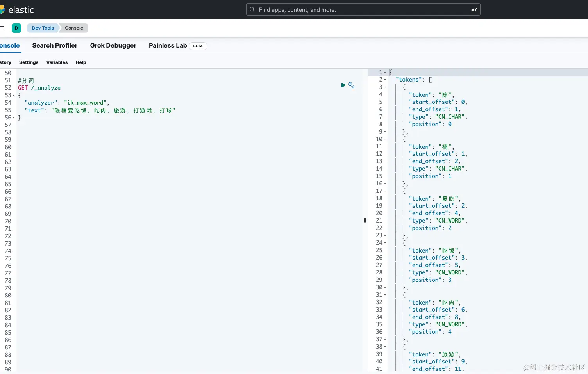Viewport: 588px width, 374px height.
Task: Click the "token": "吃肉" line
Action: click(x=435, y=303)
